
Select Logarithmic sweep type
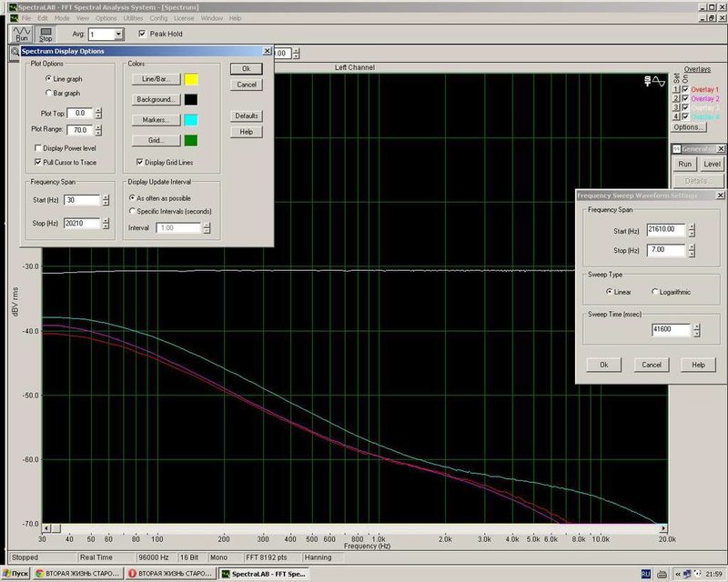[654, 292]
